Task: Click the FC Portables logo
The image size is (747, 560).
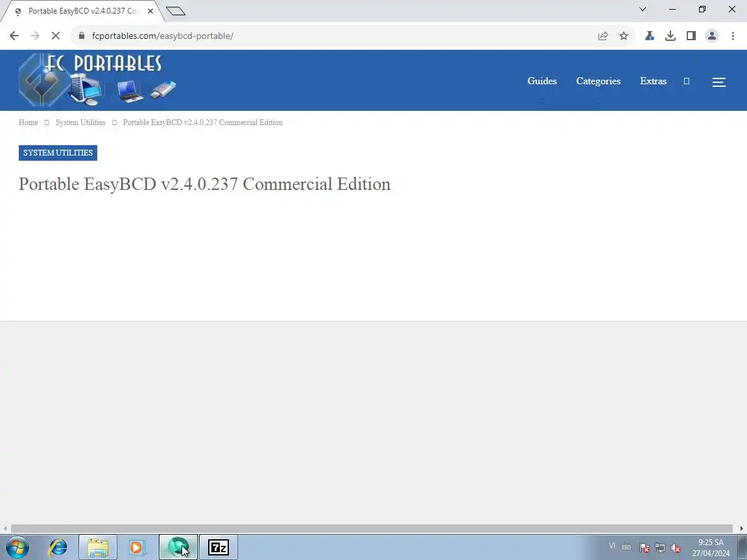Action: point(98,80)
